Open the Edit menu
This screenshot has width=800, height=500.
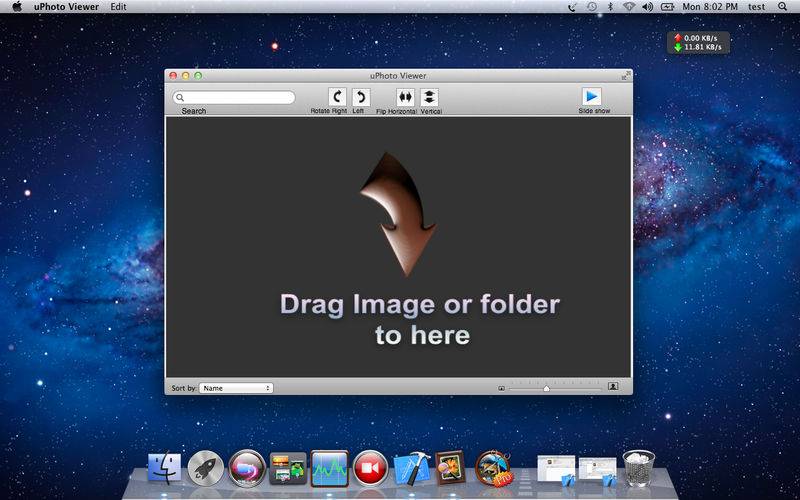118,7
